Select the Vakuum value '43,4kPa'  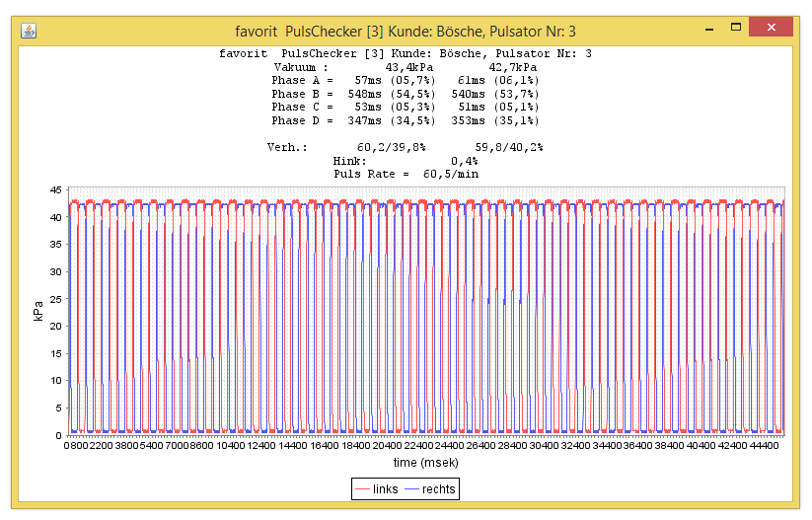click(x=409, y=67)
